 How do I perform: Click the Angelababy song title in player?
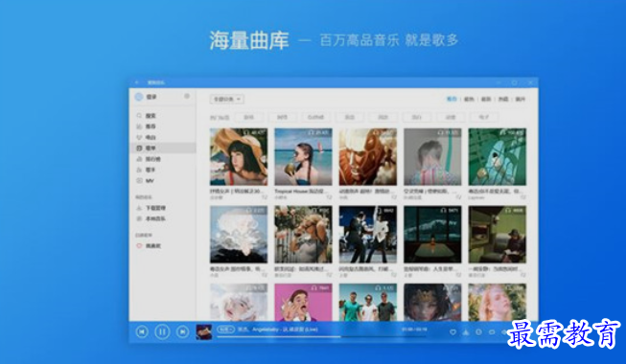[x=278, y=330]
